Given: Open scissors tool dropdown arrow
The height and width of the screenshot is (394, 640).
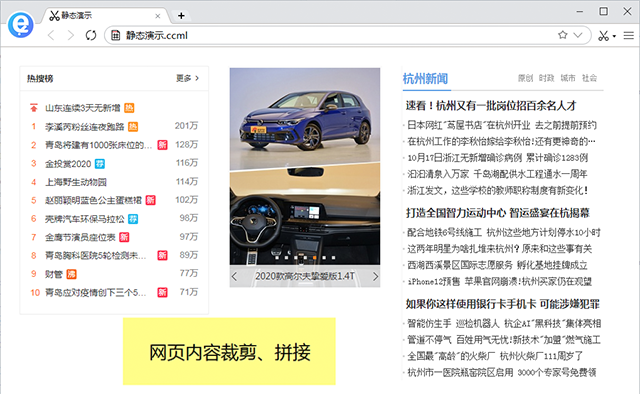Looking at the screenshot, I should 614,36.
